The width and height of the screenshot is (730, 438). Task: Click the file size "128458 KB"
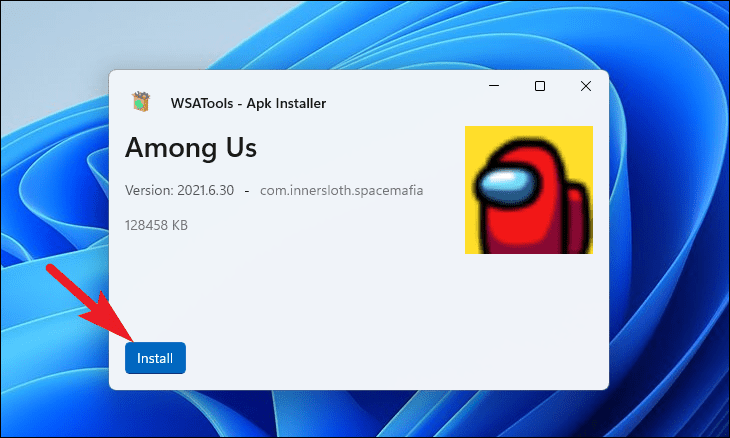point(156,225)
